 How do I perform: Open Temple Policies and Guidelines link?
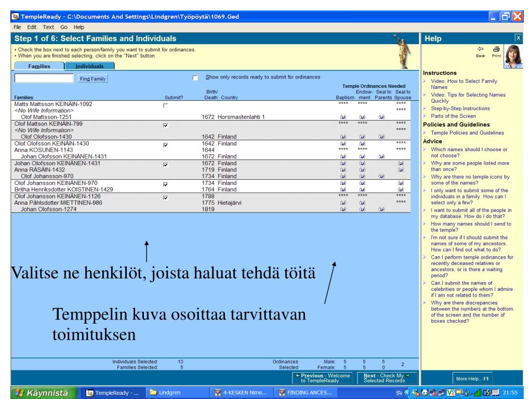(467, 132)
